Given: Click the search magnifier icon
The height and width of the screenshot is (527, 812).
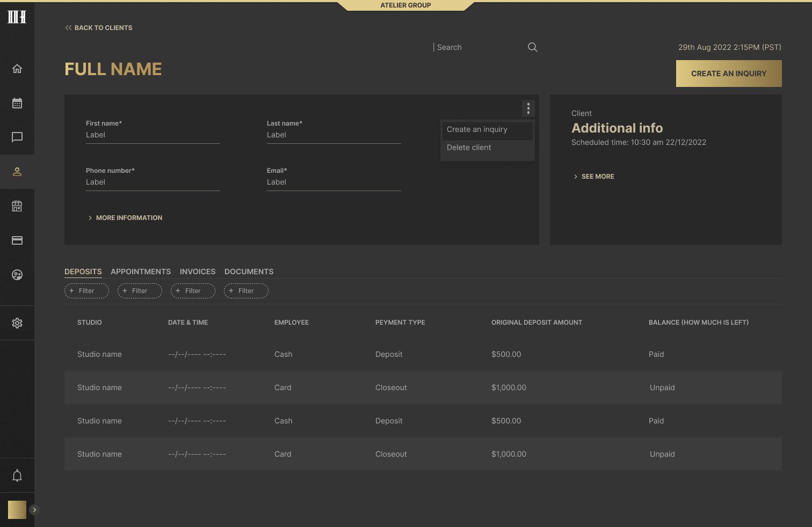Looking at the screenshot, I should tap(533, 47).
